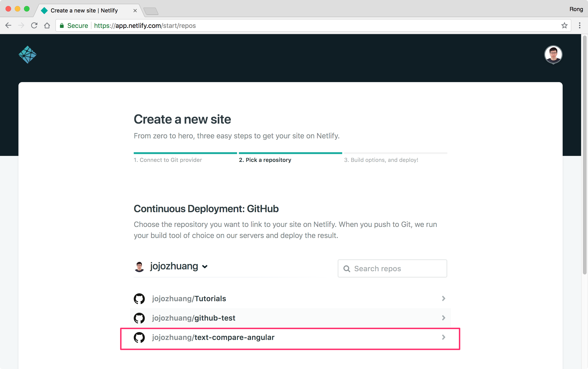
Task: Click the jojozhuang avatar next to the account name
Action: click(139, 267)
